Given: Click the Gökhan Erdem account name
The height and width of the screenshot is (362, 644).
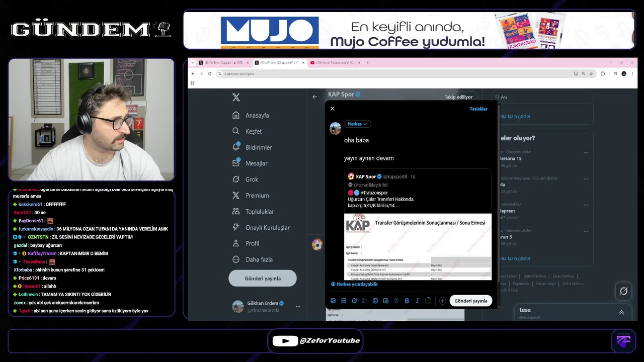Looking at the screenshot, I should point(263,303).
